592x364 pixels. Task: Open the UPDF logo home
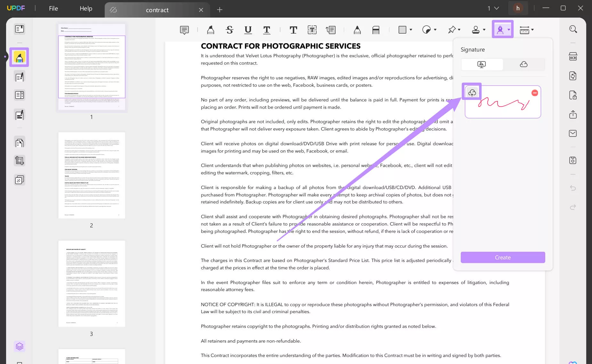(x=16, y=8)
